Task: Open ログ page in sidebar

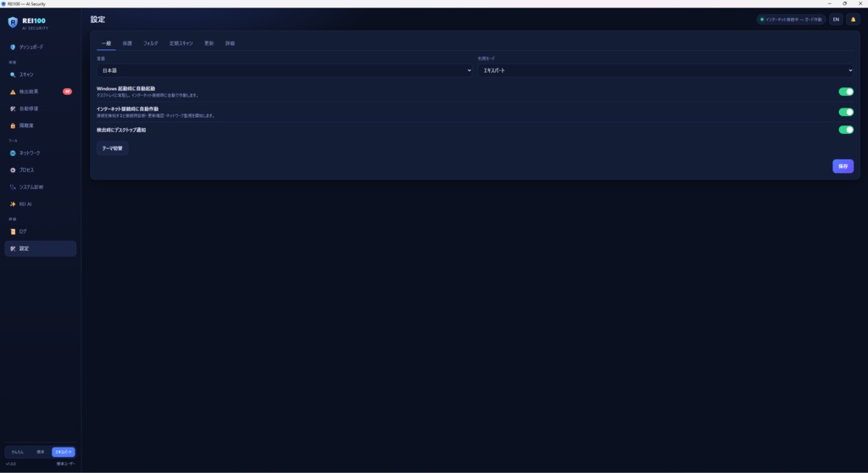Action: (x=41, y=231)
